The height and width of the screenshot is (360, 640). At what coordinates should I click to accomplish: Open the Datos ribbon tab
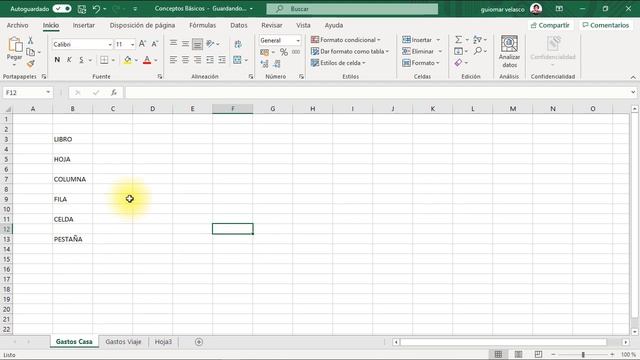tap(239, 25)
